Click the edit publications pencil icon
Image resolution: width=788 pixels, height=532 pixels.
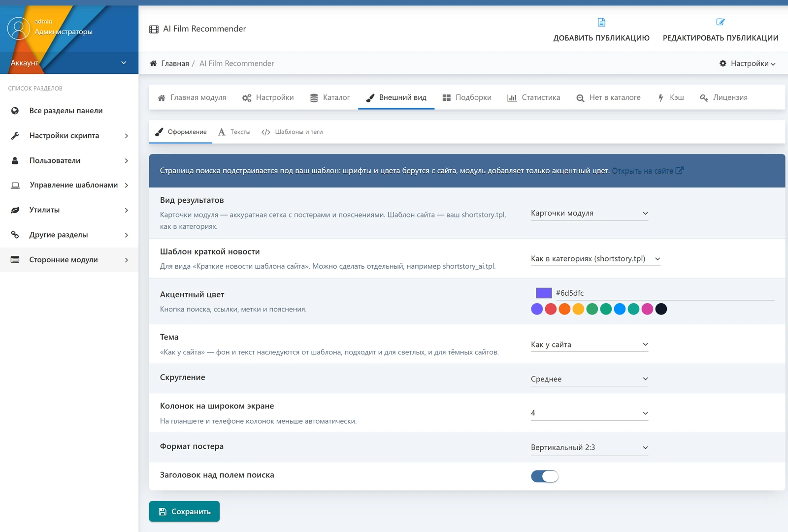(x=721, y=22)
